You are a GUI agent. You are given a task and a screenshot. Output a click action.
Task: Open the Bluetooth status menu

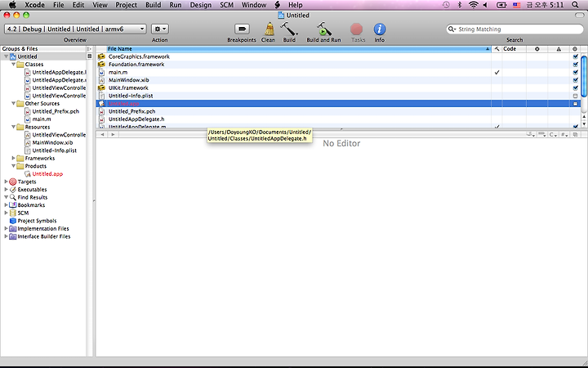coord(460,5)
